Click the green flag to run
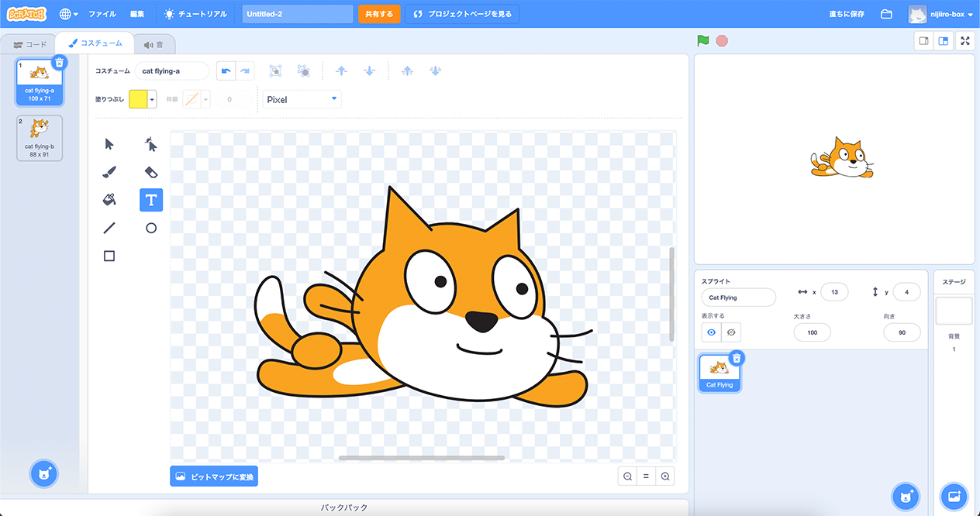 (x=703, y=41)
